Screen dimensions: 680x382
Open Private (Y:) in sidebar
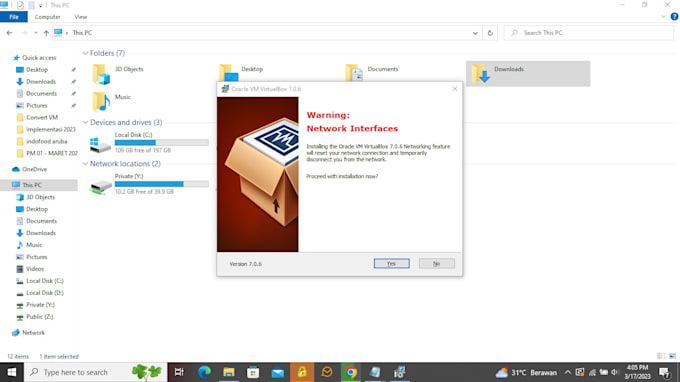click(x=40, y=305)
